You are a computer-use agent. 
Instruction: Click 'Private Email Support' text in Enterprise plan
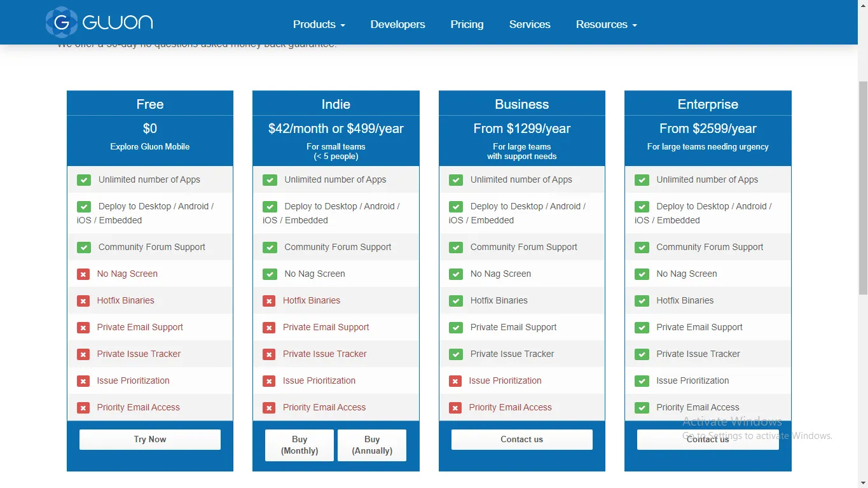pyautogui.click(x=699, y=328)
